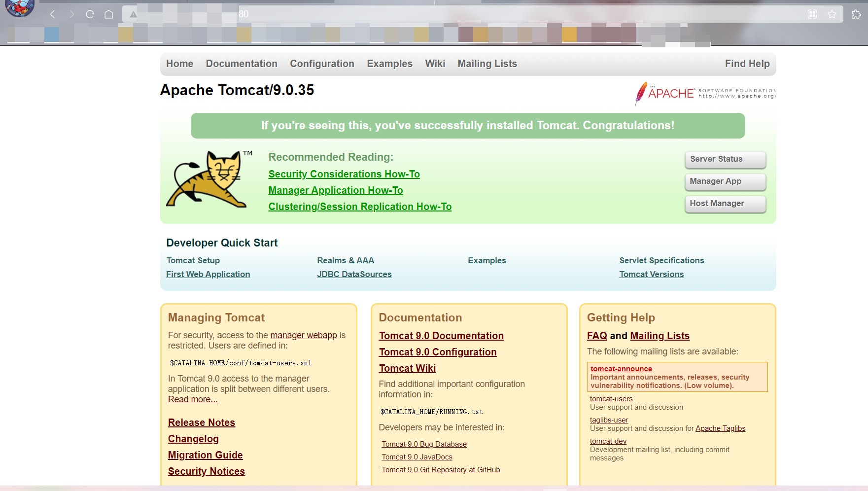Click the successfully installed Tomcat congratulations banner

tap(468, 126)
